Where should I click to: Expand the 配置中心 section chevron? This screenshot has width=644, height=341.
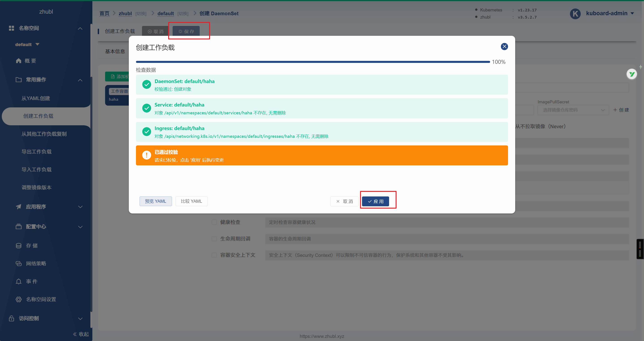click(x=80, y=227)
